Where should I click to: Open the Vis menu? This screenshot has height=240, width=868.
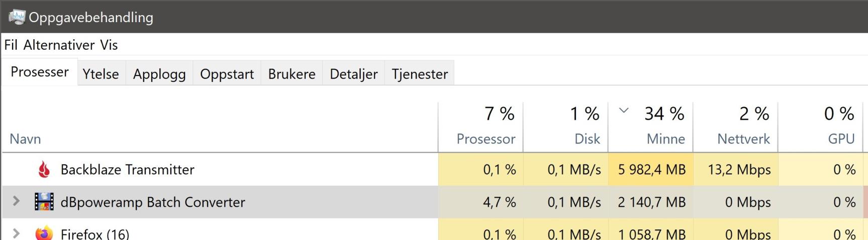[109, 45]
